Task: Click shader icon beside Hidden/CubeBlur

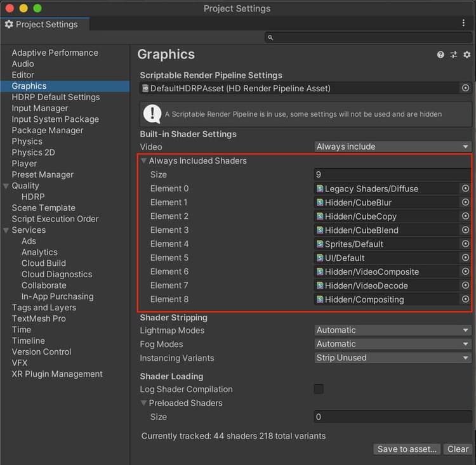Action: tap(320, 202)
